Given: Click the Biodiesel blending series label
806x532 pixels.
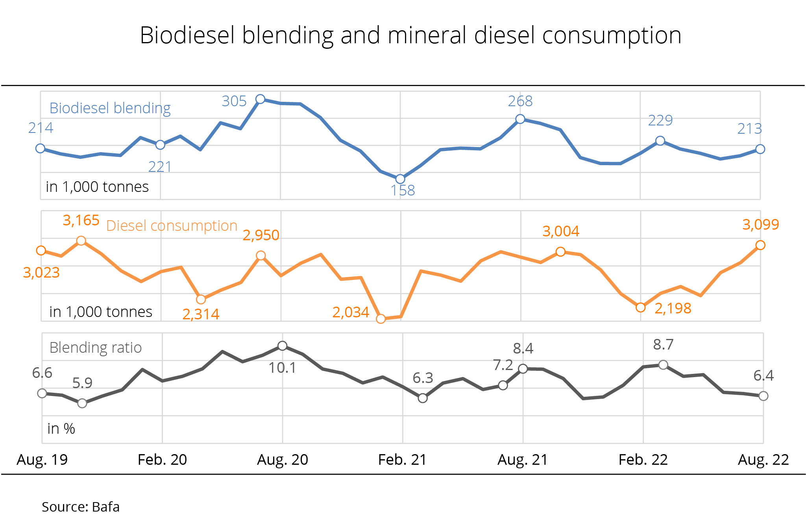Looking at the screenshot, I should pos(110,108).
